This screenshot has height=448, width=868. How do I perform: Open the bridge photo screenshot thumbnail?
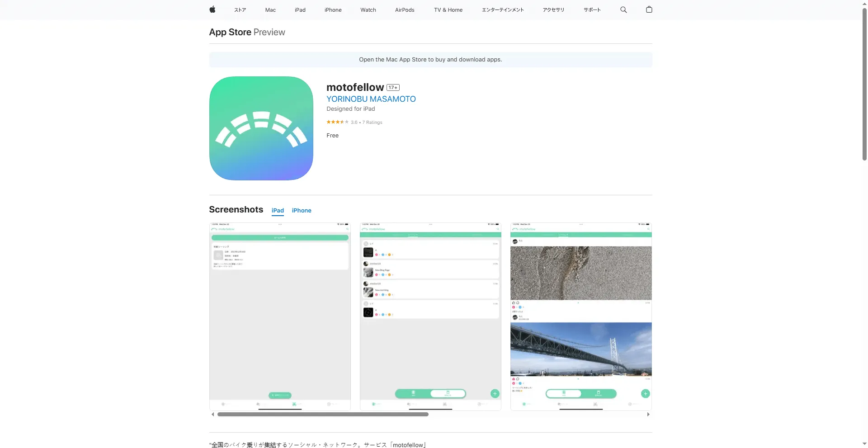click(581, 316)
